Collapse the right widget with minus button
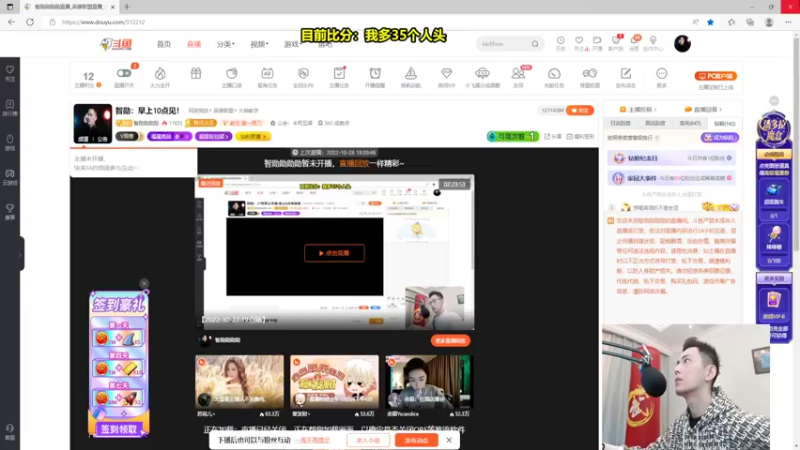The height and width of the screenshot is (450, 800). [x=774, y=101]
